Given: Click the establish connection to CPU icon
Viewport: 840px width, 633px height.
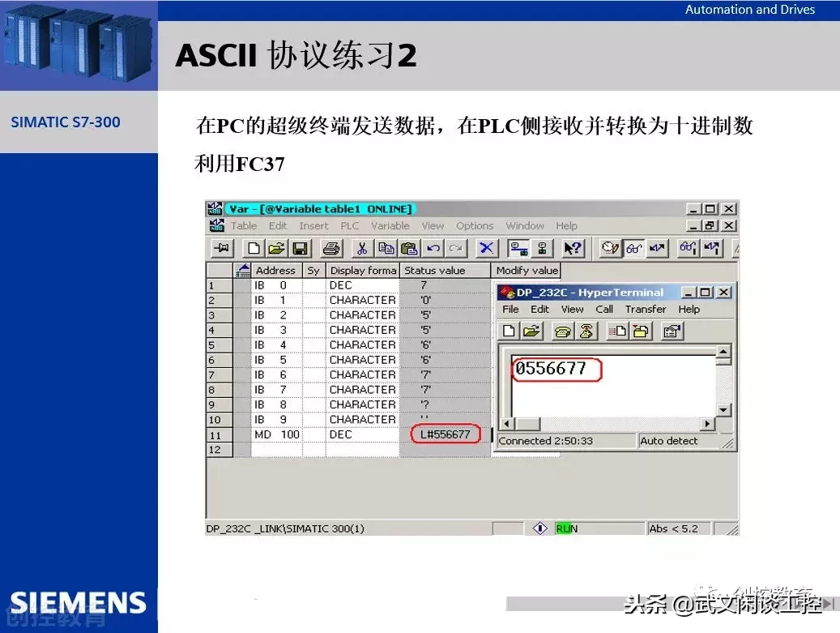Looking at the screenshot, I should click(518, 248).
